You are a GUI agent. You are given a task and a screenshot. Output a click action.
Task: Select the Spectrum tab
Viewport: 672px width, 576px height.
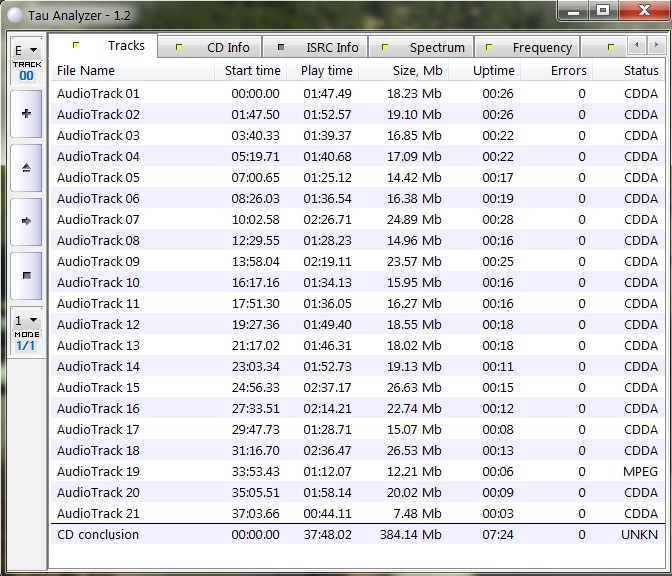click(x=424, y=47)
